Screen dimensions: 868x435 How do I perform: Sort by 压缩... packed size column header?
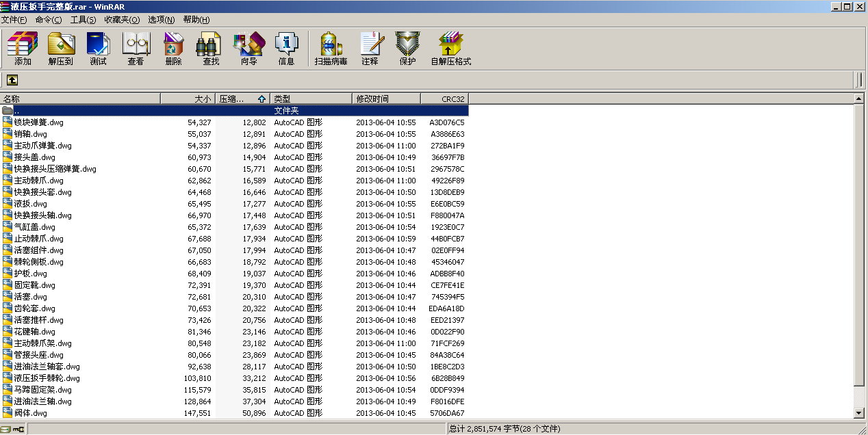[242, 98]
